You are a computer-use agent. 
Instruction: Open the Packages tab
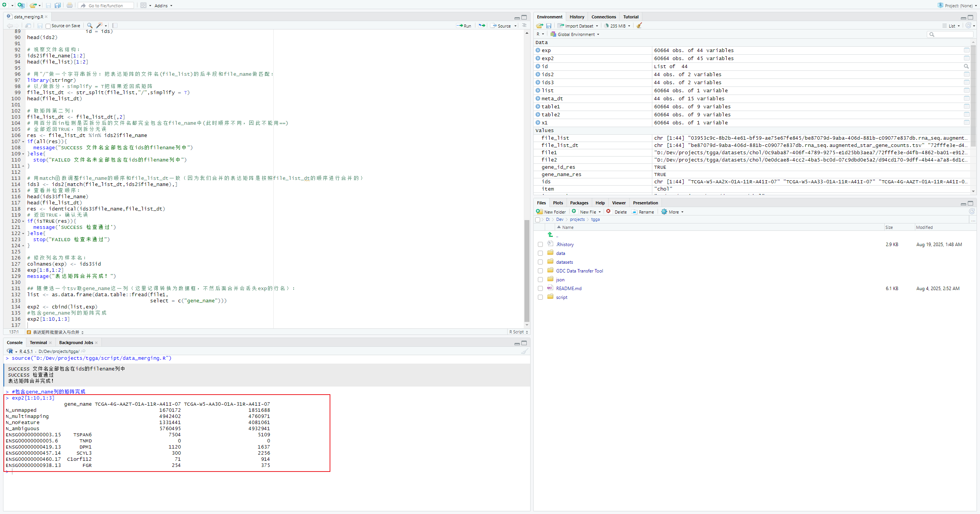click(579, 203)
